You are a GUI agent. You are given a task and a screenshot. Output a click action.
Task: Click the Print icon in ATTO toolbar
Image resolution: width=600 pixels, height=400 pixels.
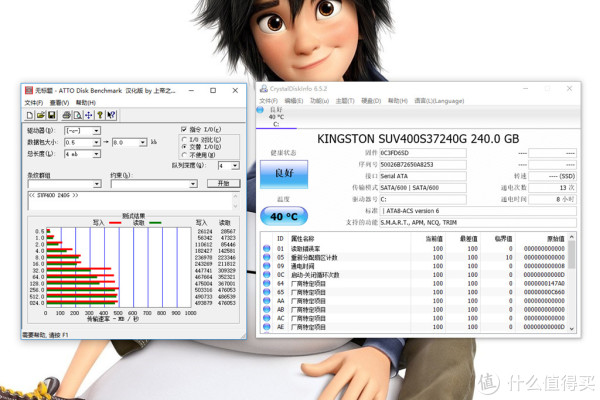67,115
